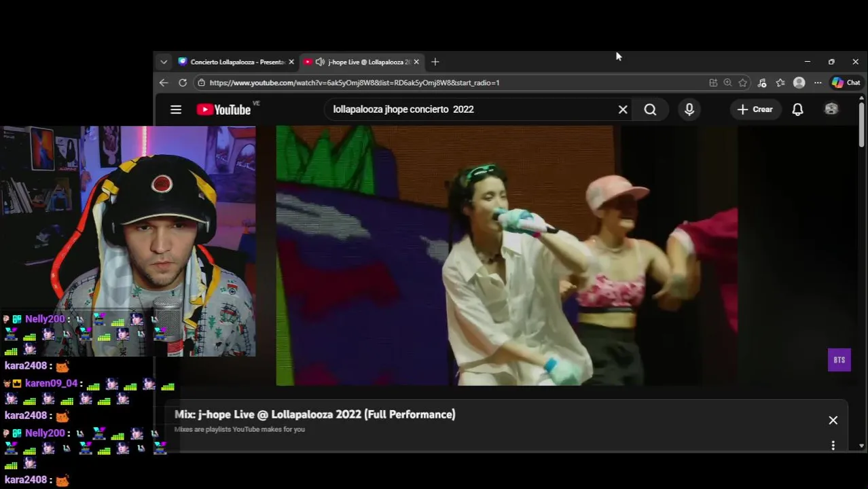
Task: Select the j-hope Live @ Lollapalooza tab
Action: click(361, 62)
